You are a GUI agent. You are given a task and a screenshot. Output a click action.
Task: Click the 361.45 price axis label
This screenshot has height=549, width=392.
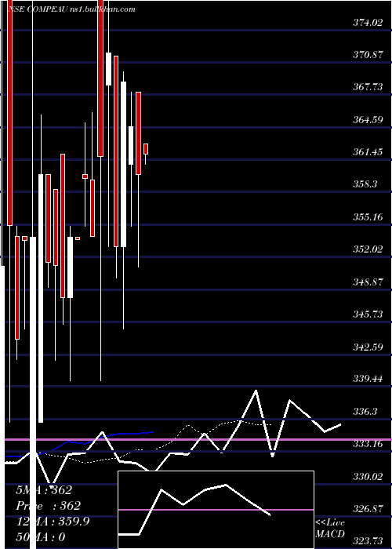click(x=368, y=152)
